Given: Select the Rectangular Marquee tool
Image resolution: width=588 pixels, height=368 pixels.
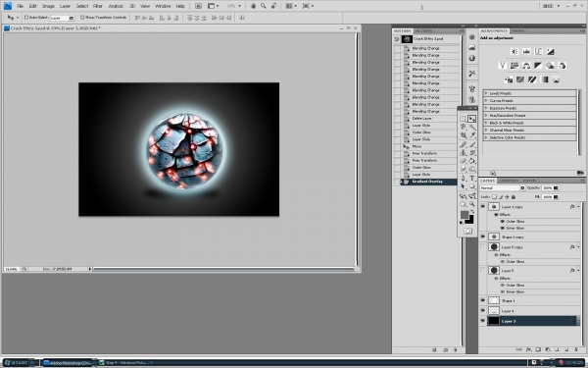Looking at the screenshot, I should [x=464, y=119].
